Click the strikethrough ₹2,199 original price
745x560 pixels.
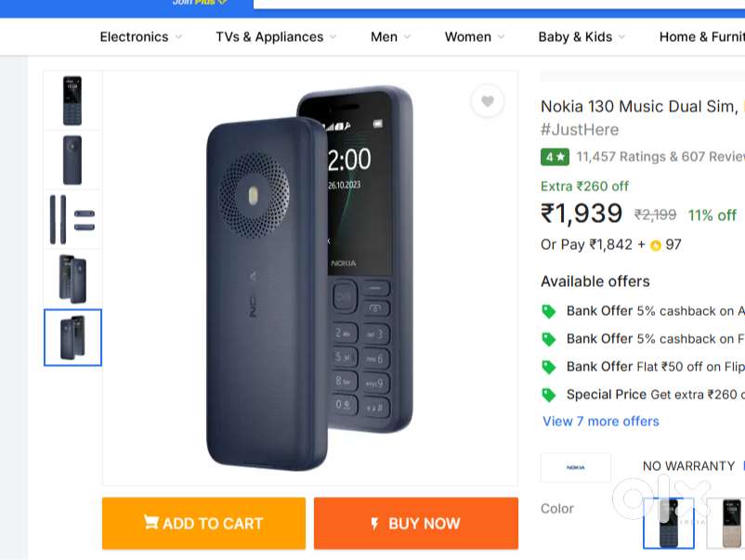[x=654, y=215]
